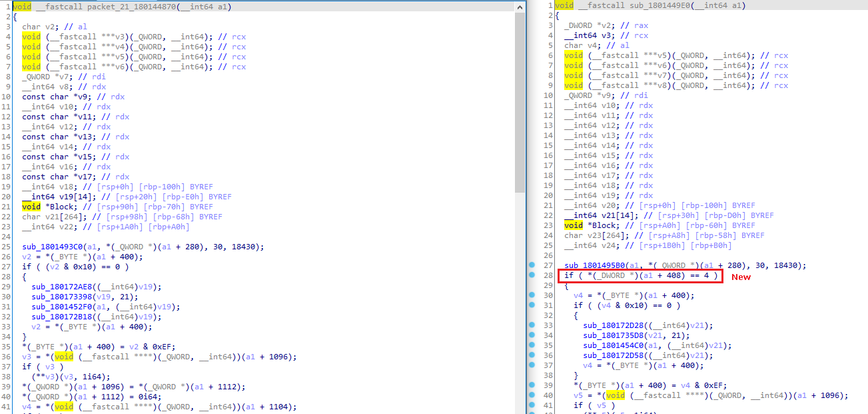The image size is (868, 414).
Task: Click the left pane vertical scrollbar thumb
Action: [x=520, y=100]
